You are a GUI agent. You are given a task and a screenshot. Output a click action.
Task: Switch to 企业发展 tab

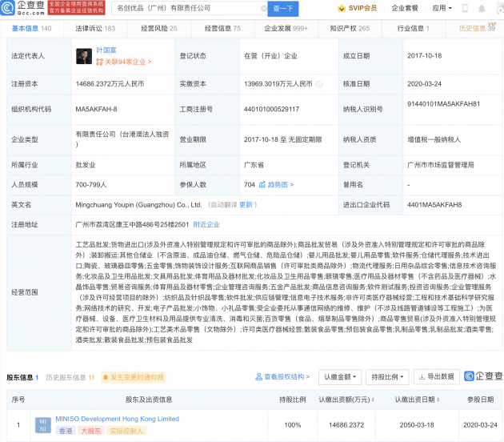pos(286,28)
